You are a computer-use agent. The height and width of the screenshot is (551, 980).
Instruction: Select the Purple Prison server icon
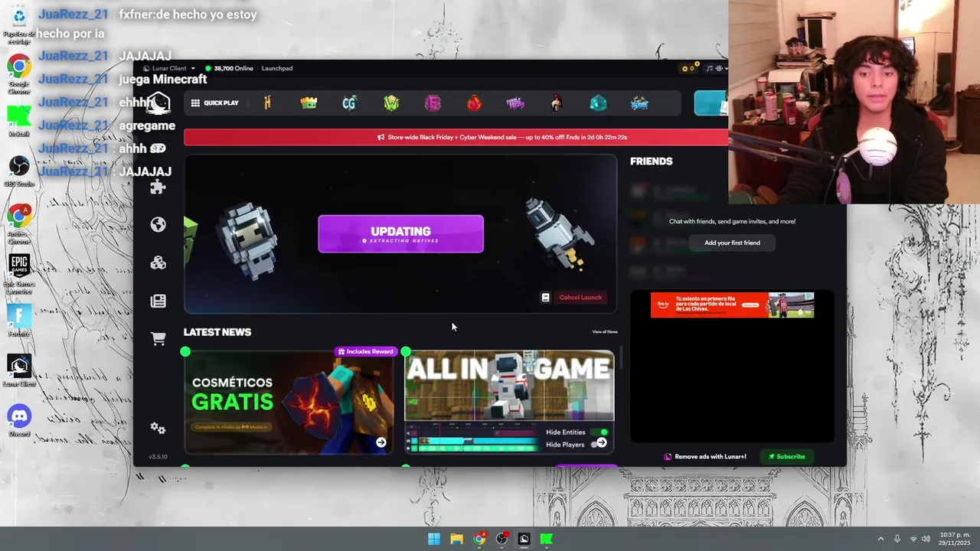(515, 103)
